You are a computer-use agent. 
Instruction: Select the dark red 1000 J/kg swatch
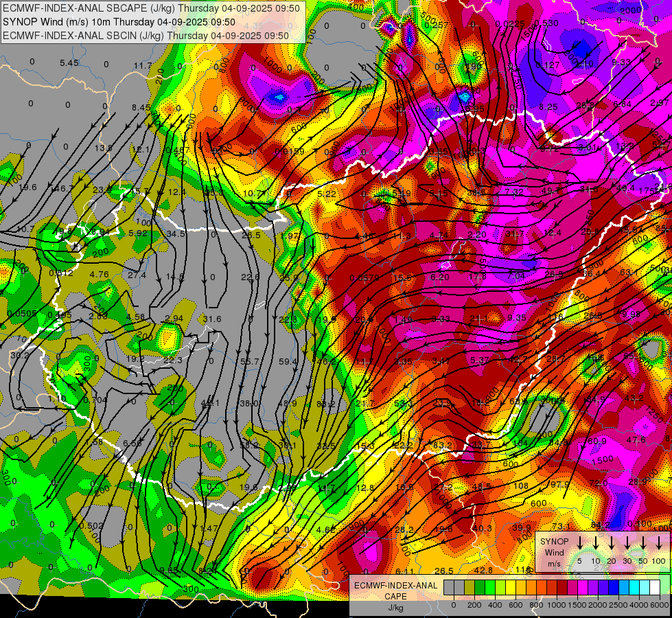562,588
